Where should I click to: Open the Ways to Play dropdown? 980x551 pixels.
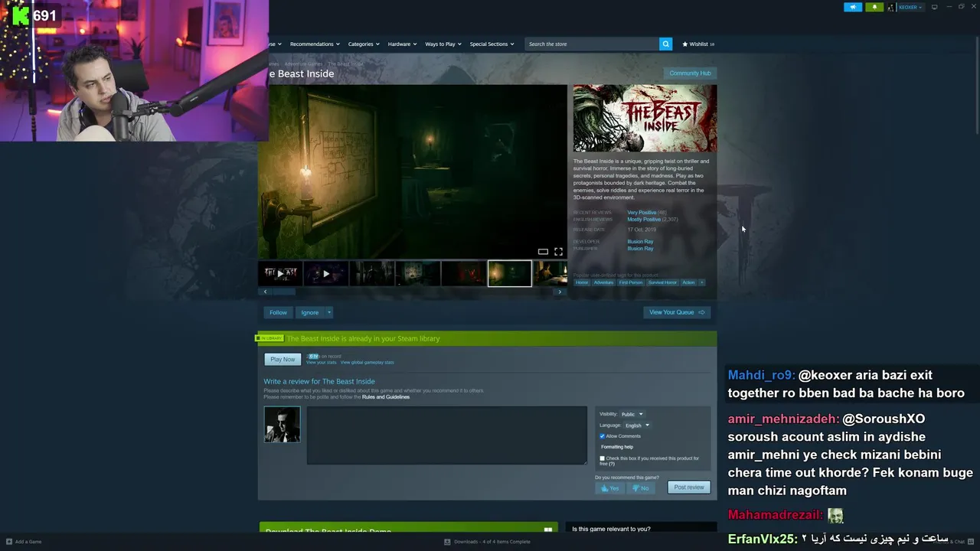pyautogui.click(x=443, y=44)
